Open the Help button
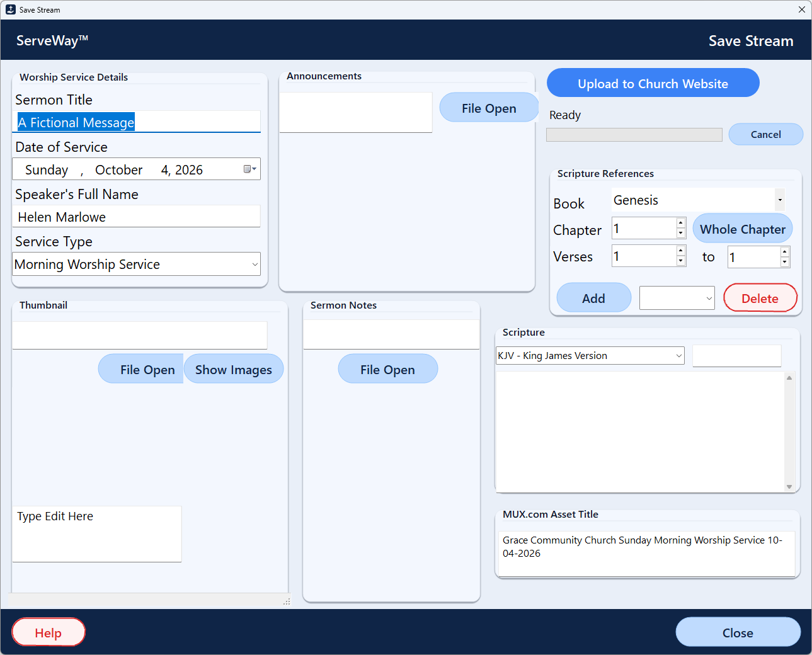This screenshot has height=655, width=812. tap(49, 632)
